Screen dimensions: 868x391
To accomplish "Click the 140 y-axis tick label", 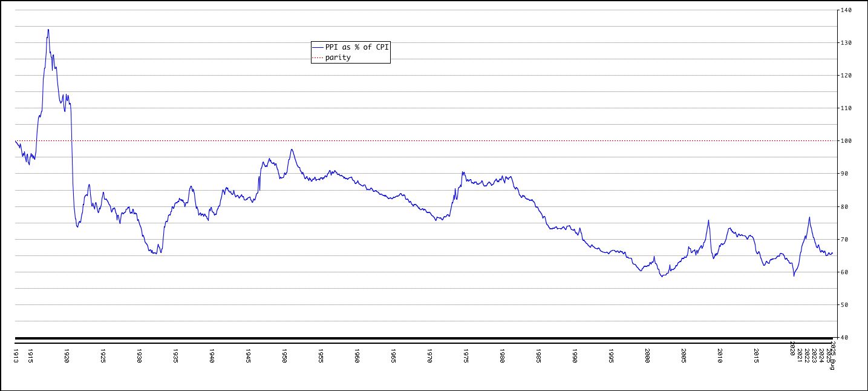I will (x=846, y=10).
